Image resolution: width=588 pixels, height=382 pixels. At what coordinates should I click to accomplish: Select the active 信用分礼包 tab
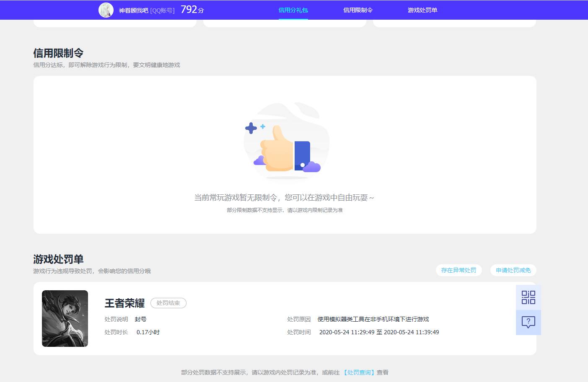pos(293,10)
